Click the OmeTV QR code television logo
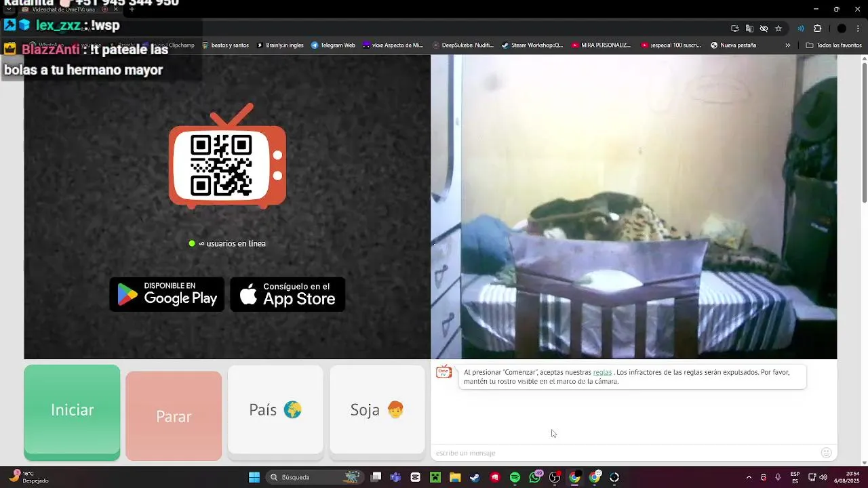The width and height of the screenshot is (868, 488). [x=227, y=156]
